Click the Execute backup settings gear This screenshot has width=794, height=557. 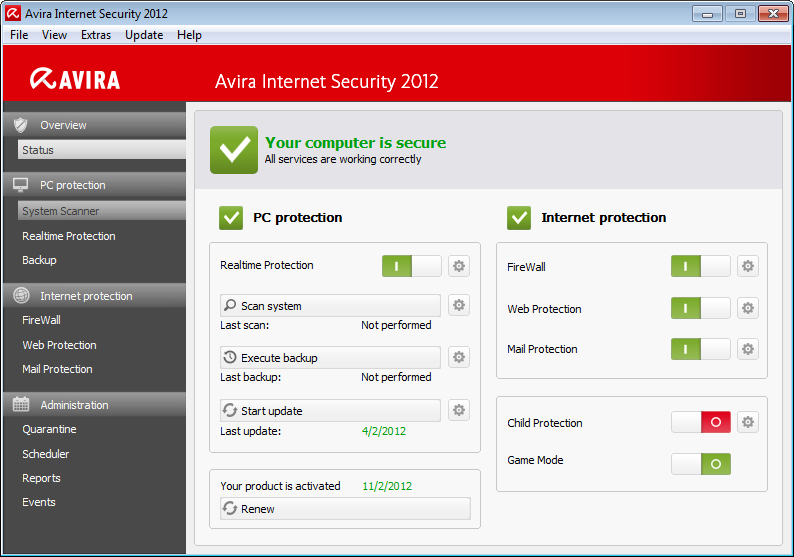(x=459, y=357)
